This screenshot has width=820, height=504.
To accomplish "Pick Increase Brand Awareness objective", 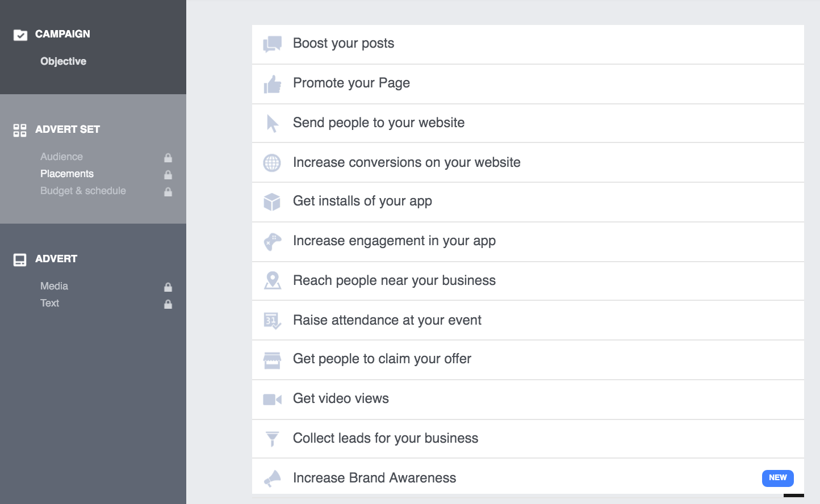I will point(528,476).
